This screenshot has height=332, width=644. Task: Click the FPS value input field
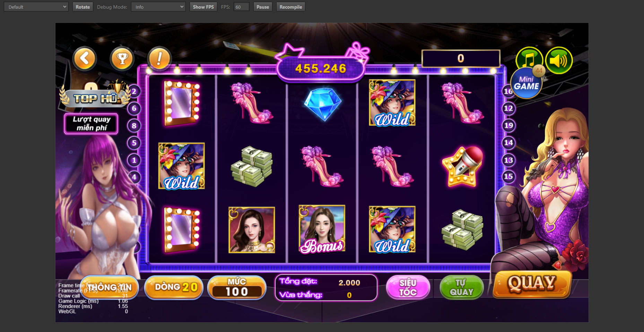click(x=242, y=7)
